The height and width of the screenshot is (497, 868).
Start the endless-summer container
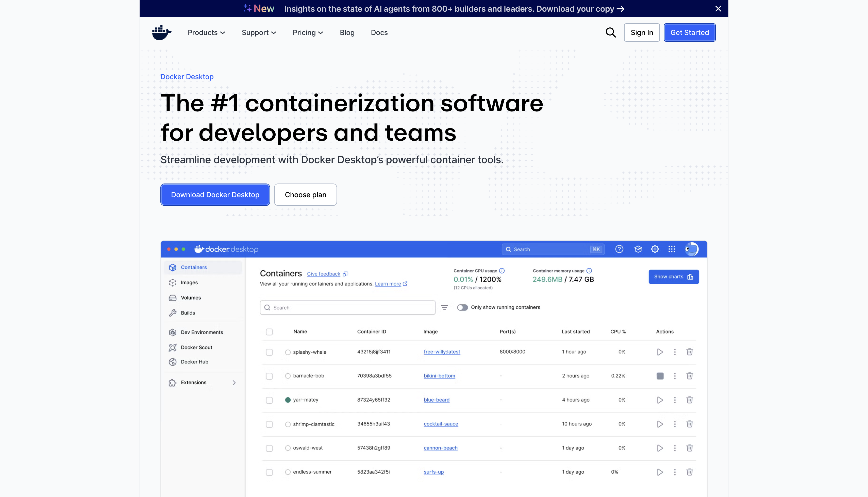click(x=660, y=472)
